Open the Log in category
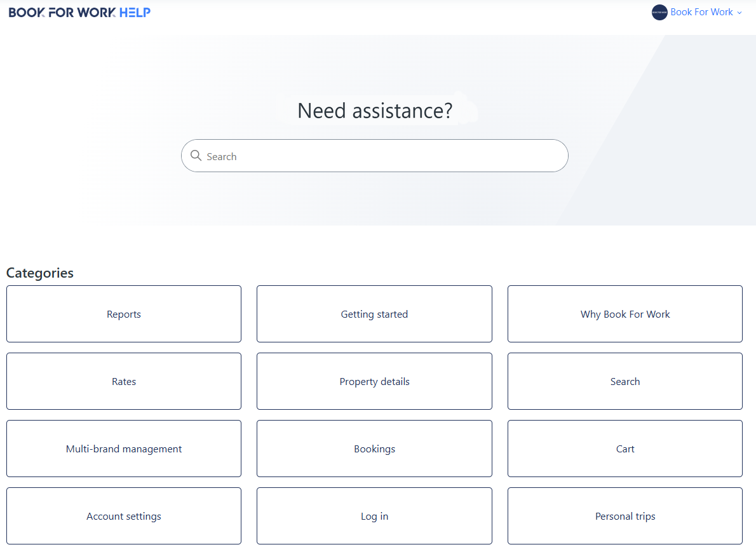This screenshot has height=554, width=756. pyautogui.click(x=374, y=516)
